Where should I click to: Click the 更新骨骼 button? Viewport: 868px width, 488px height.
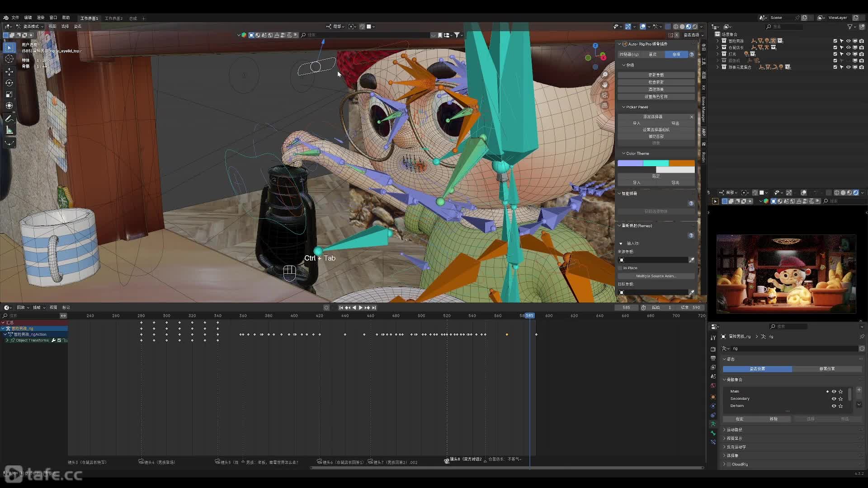(x=656, y=75)
